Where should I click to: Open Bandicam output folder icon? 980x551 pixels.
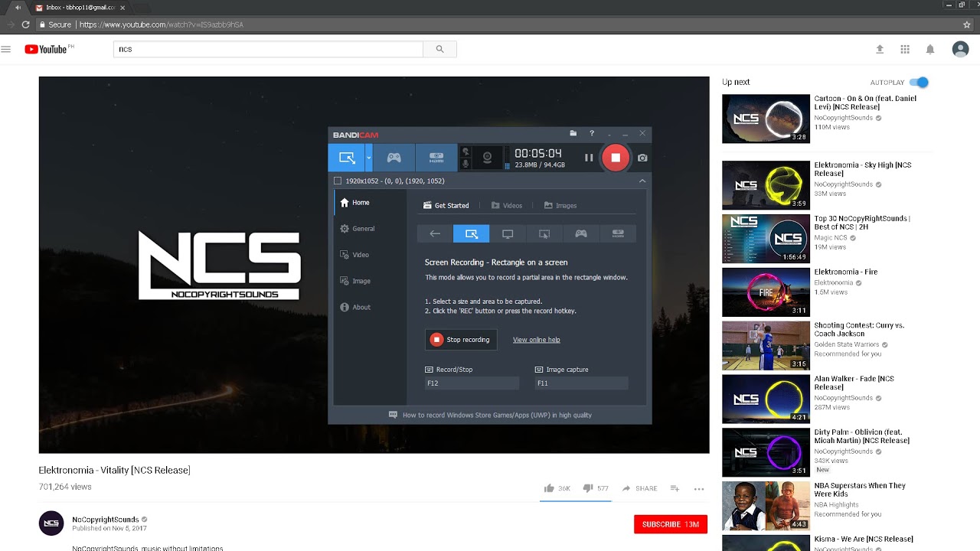tap(573, 133)
